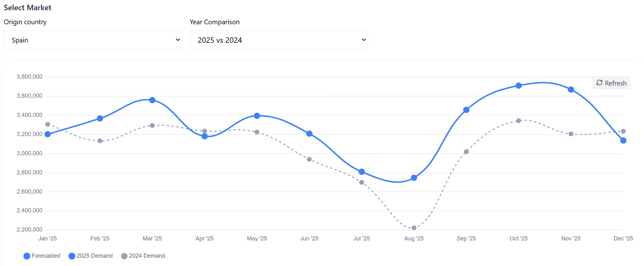Click the refresh arrows icon on Refresh button
The image size is (644, 266).
[x=600, y=83]
